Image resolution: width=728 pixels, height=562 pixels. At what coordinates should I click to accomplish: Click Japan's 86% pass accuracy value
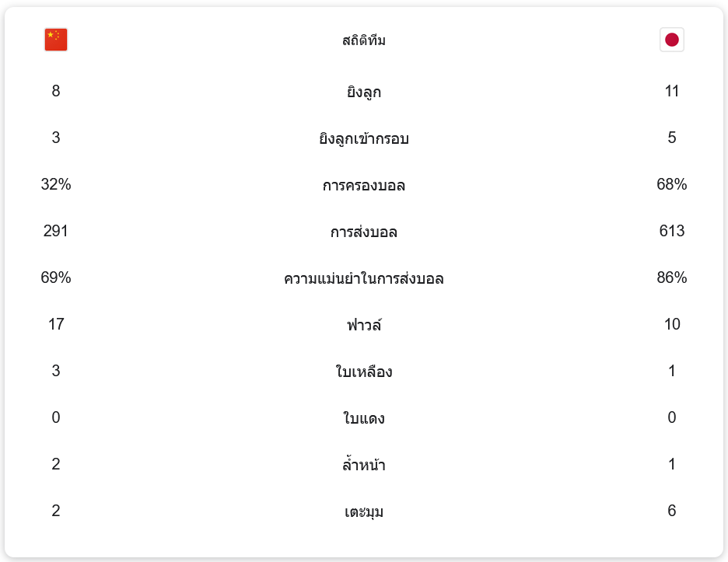(672, 278)
